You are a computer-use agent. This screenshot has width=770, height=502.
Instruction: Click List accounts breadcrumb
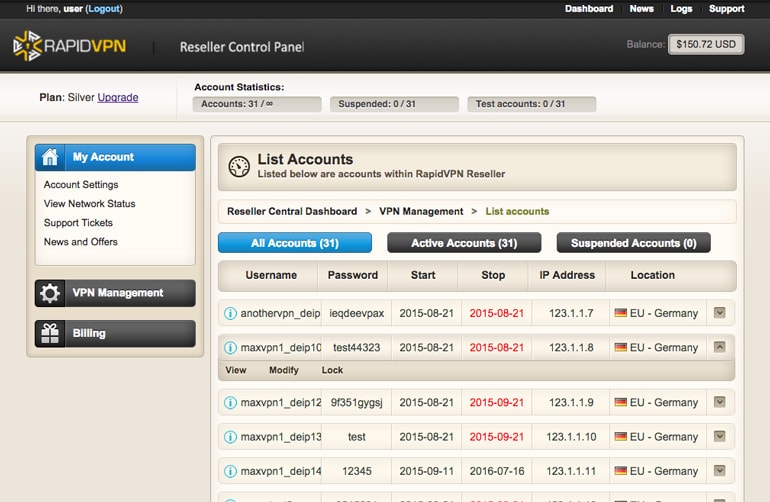tap(517, 212)
